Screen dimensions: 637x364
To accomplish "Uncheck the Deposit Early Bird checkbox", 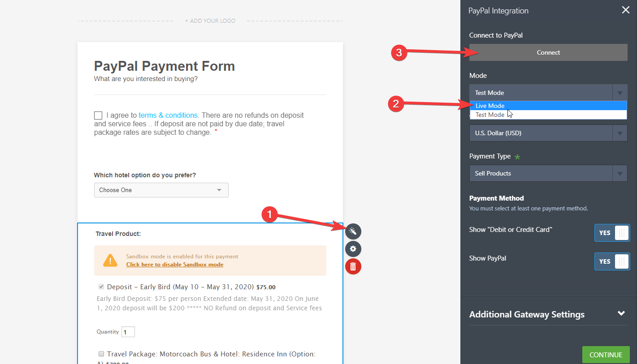I will click(x=101, y=287).
